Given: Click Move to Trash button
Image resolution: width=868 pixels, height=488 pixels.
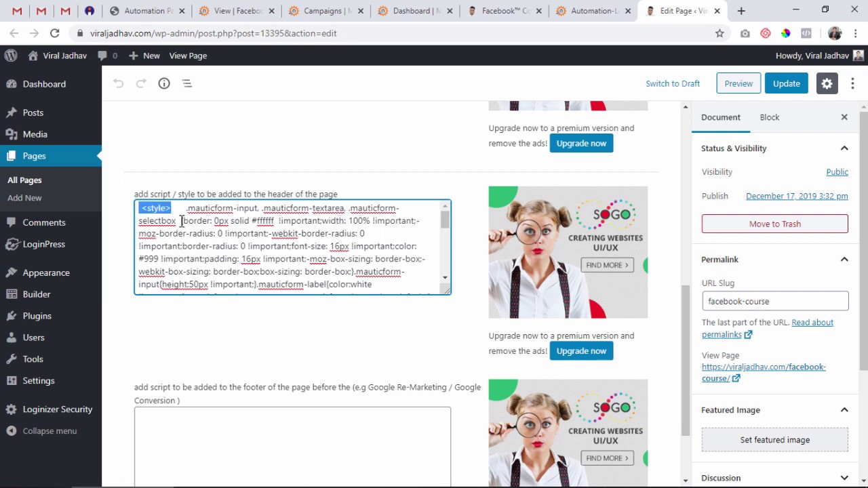Looking at the screenshot, I should click(775, 224).
